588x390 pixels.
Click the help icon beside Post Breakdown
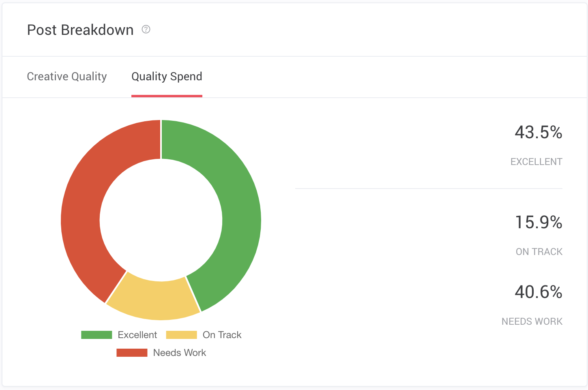[x=146, y=29]
